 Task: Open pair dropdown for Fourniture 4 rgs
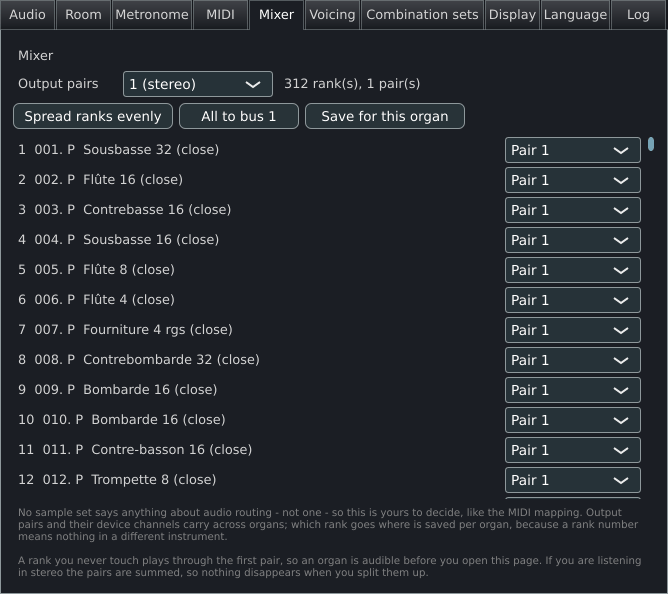[573, 330]
